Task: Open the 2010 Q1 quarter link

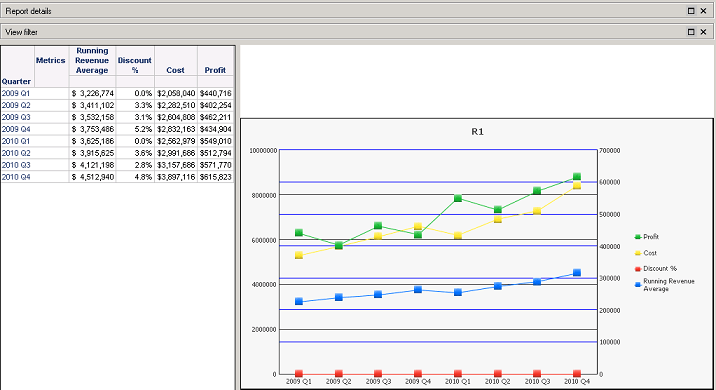Action: (16, 141)
